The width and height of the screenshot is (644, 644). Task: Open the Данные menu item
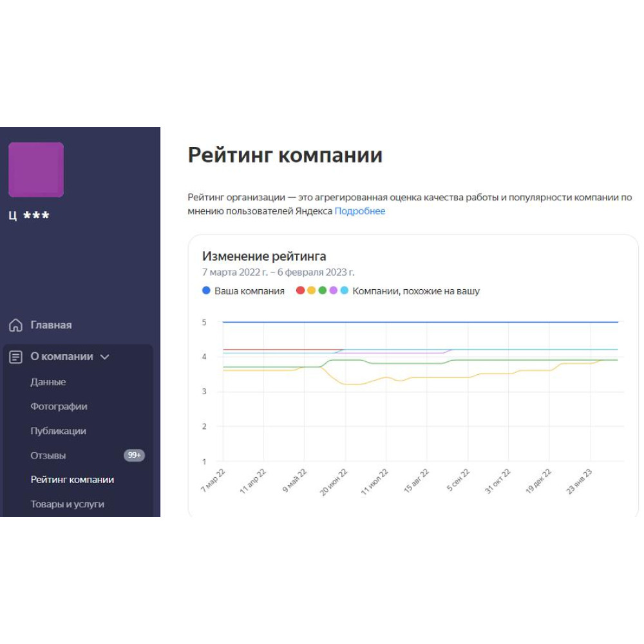[48, 382]
